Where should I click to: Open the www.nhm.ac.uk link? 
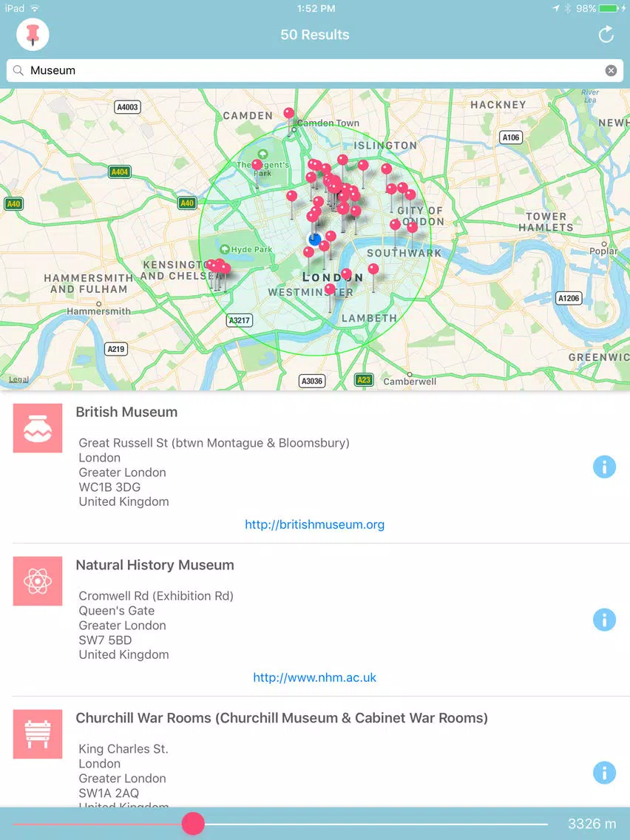pos(314,677)
